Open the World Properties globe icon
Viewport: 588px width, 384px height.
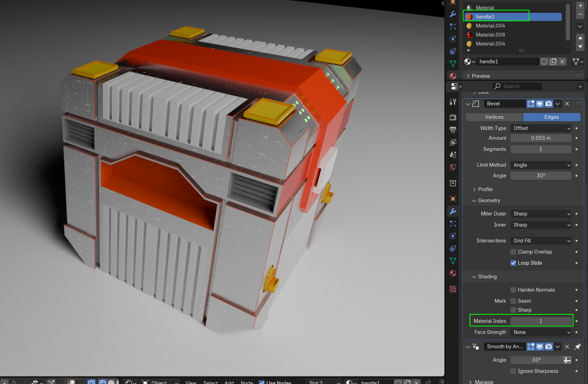[452, 167]
